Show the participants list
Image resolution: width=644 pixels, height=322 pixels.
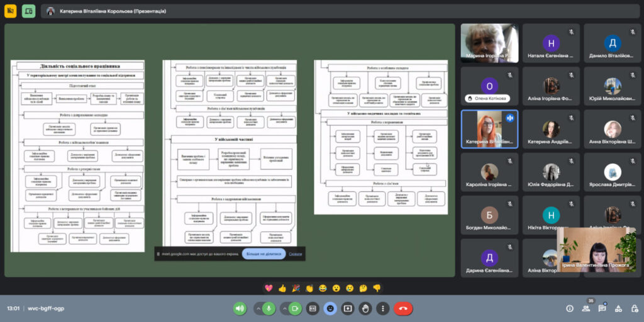(586, 309)
